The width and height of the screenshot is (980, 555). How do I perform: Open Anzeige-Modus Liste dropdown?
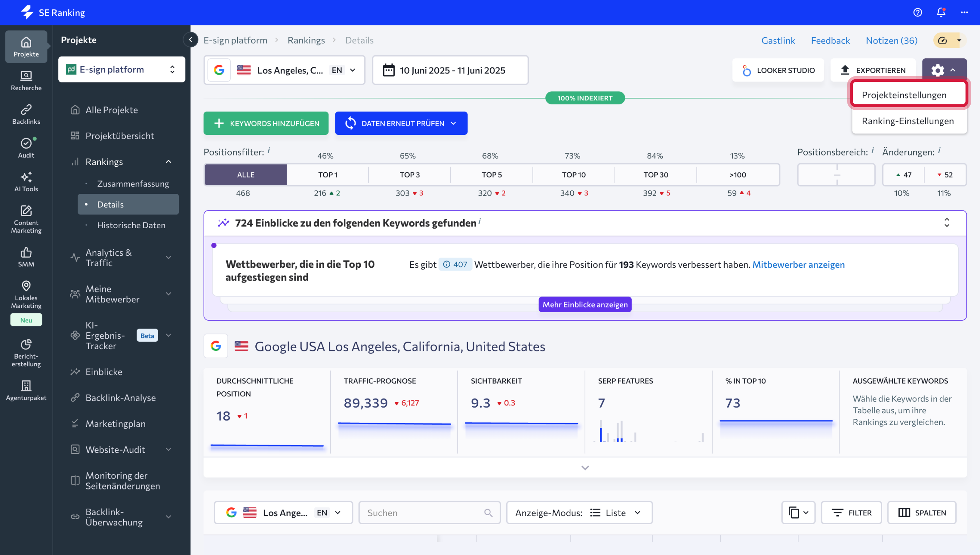(x=579, y=513)
